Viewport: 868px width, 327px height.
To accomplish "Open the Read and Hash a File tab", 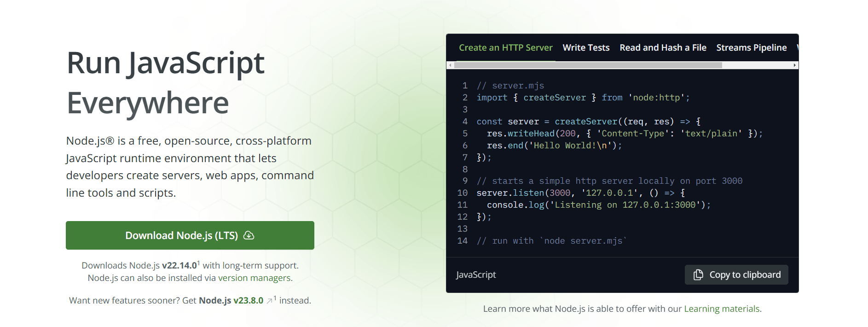I will 663,47.
